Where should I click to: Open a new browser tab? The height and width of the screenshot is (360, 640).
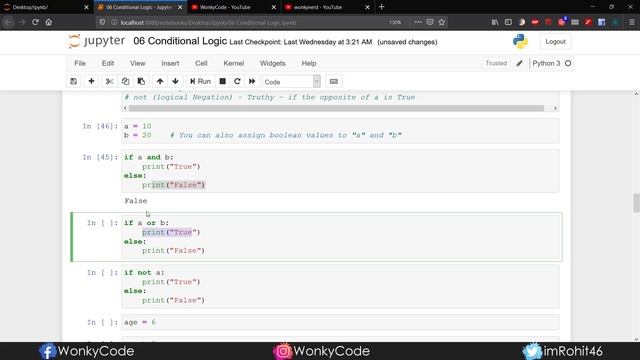(x=382, y=7)
